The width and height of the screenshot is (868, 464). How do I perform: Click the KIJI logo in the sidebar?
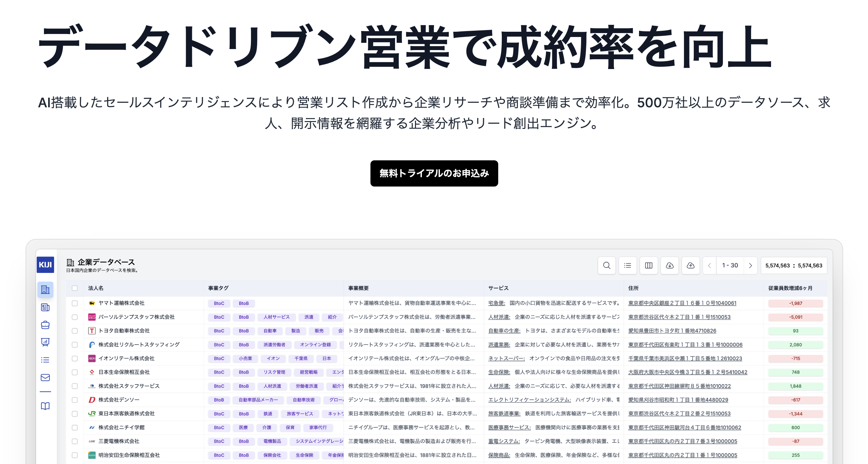(x=45, y=265)
